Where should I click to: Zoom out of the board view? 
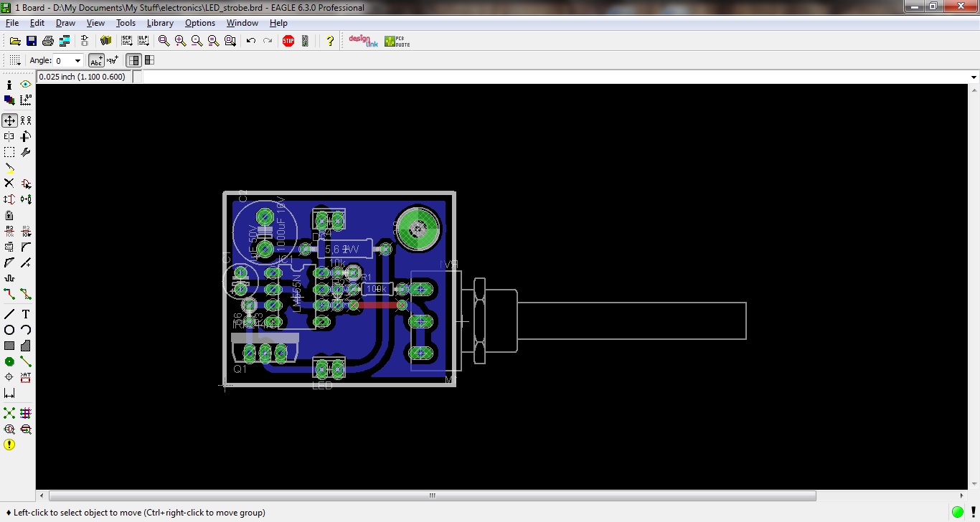coord(197,41)
